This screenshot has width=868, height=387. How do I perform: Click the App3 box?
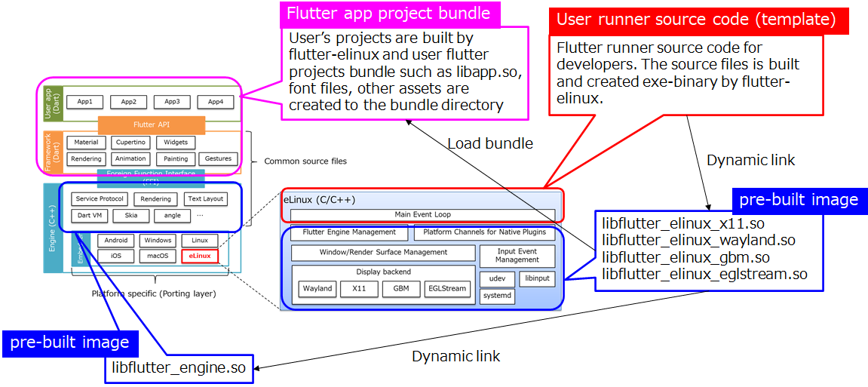[x=173, y=102]
